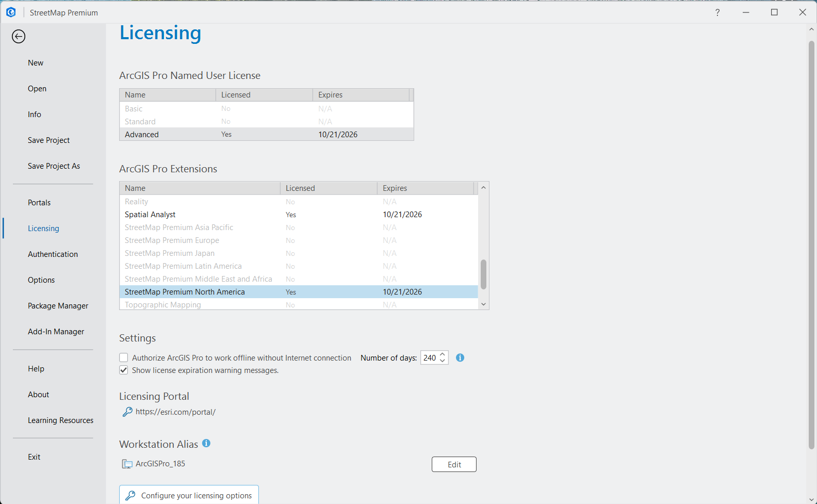
Task: Open the help question mark icon
Action: point(717,12)
